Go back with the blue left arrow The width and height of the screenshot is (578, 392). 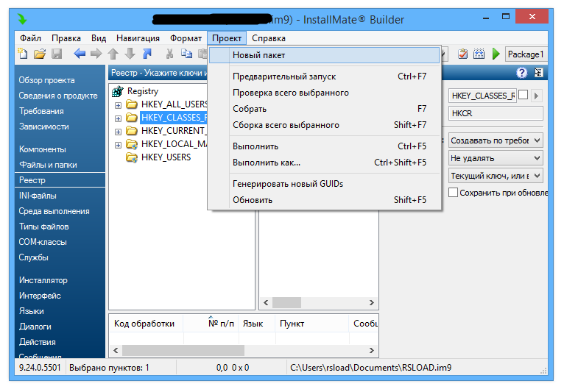[80, 54]
